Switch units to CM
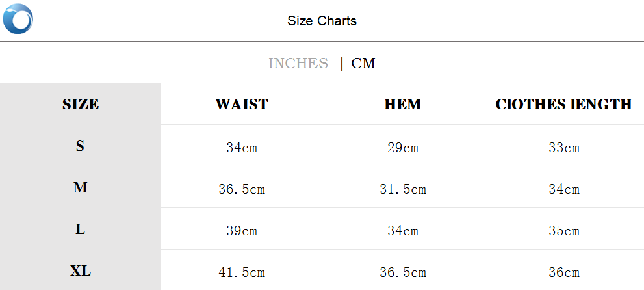The width and height of the screenshot is (644, 290). 363,63
